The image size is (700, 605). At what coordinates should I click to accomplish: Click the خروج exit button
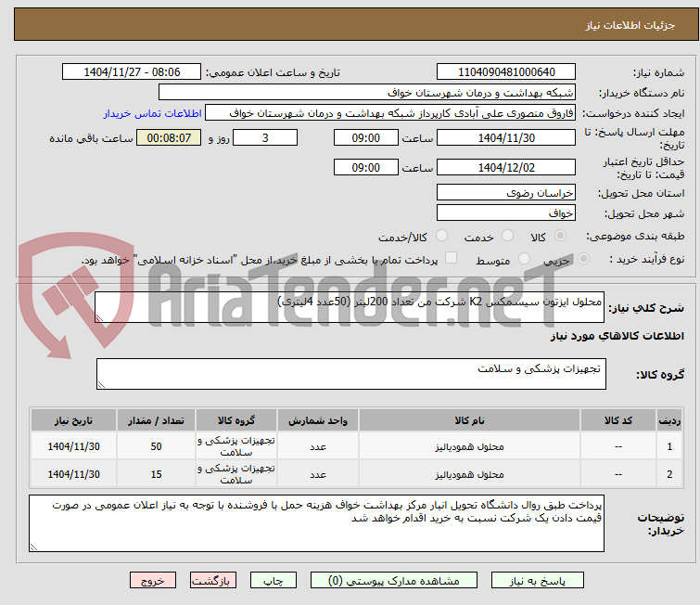[x=153, y=581]
